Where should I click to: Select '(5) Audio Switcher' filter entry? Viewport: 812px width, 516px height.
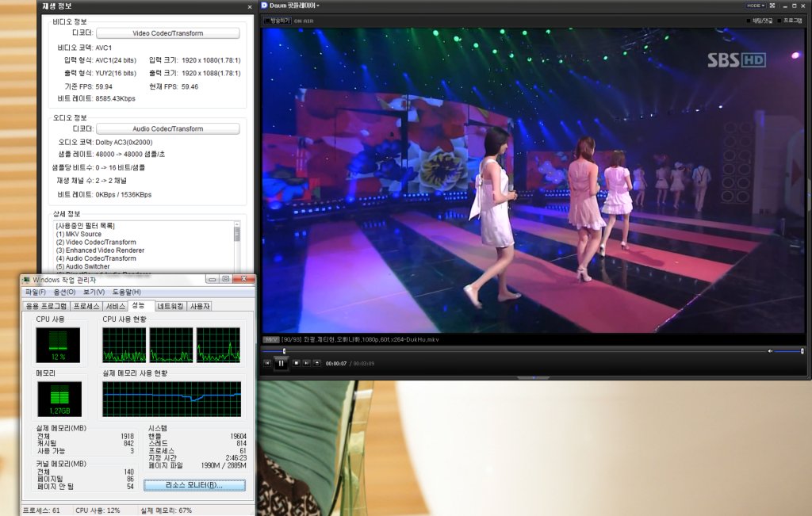coord(82,266)
